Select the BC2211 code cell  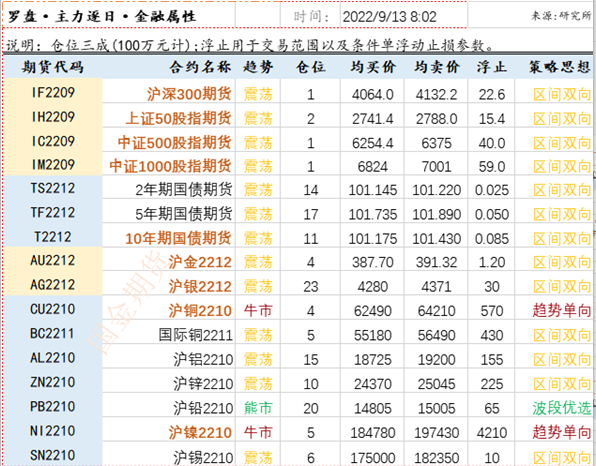(53, 333)
